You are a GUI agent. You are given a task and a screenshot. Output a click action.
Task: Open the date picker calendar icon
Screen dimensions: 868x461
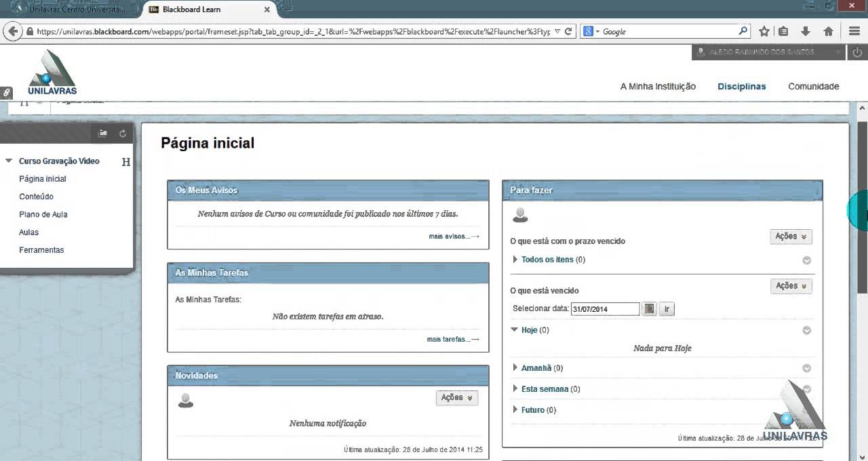click(650, 308)
